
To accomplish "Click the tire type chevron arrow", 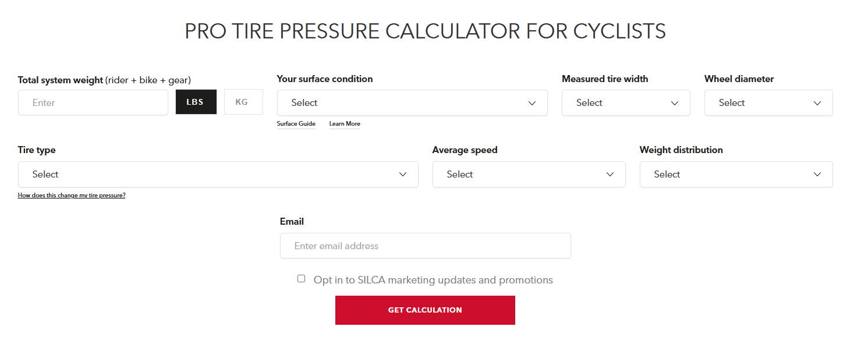I will 403,175.
